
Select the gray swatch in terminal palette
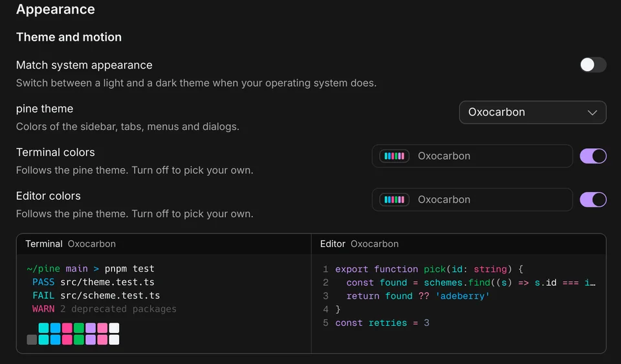pos(32,339)
